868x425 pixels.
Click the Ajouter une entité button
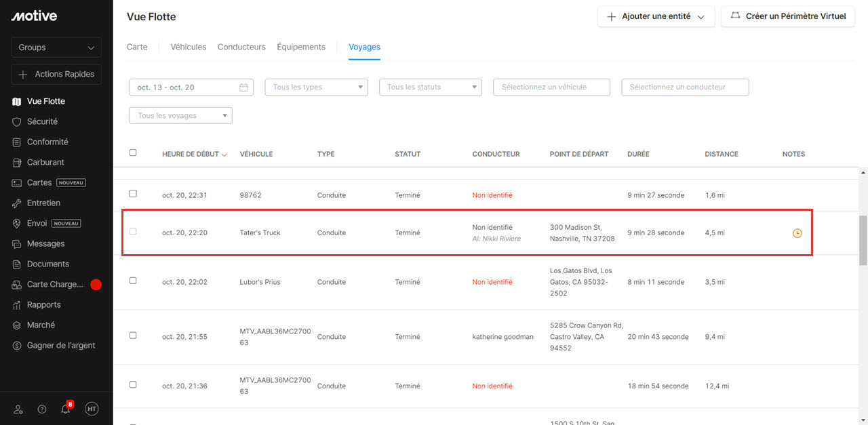[x=656, y=16]
